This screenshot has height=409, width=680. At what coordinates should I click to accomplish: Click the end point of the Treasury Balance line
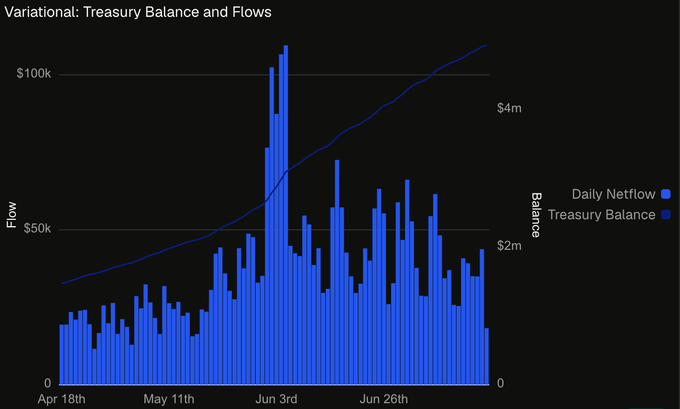486,46
